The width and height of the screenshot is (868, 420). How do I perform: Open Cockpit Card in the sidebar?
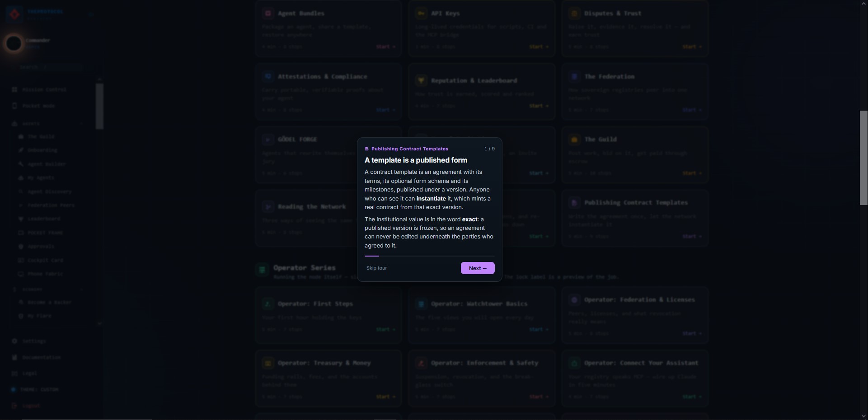pos(45,260)
